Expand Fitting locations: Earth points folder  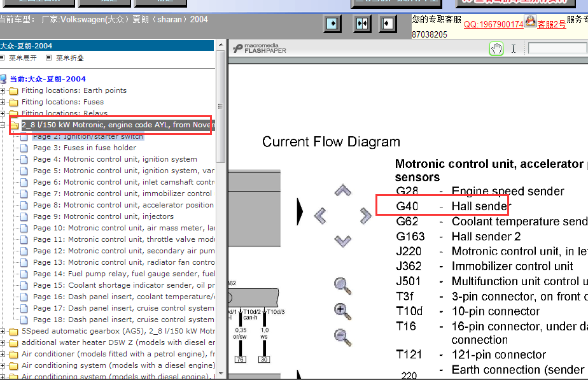3,91
